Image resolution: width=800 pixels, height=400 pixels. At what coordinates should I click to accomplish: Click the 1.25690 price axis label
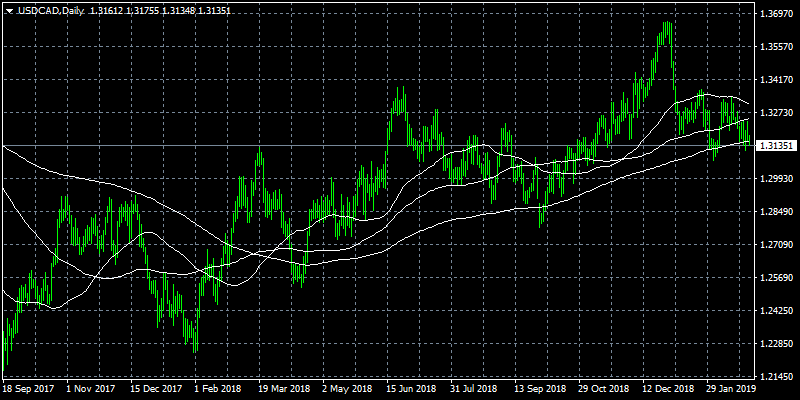(776, 278)
